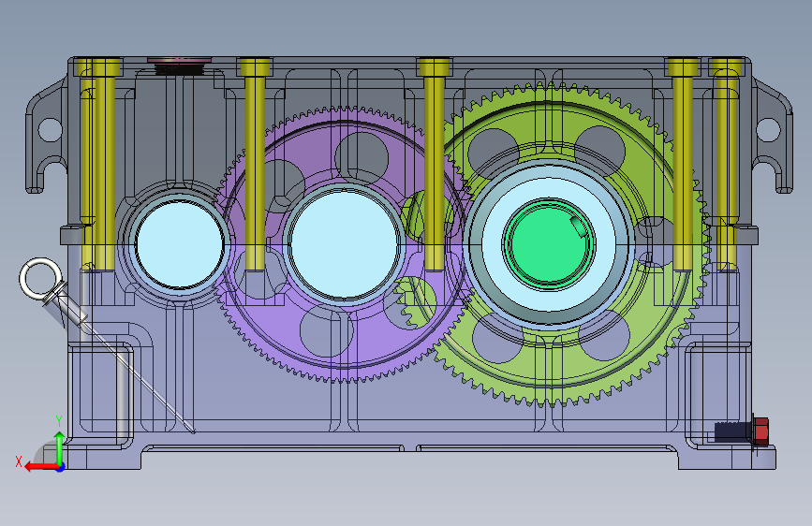Select the green output shaft end
Screen dimensions: 812x526
coord(548,243)
